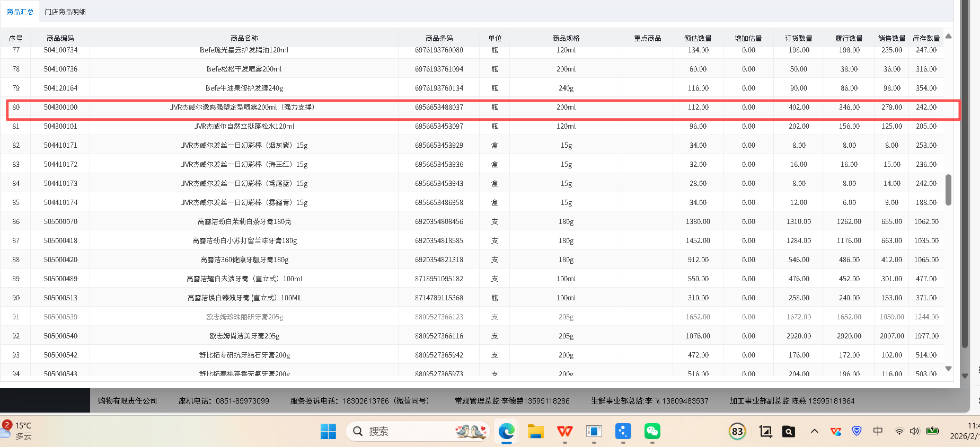
Task: Toggle the 中 input method indicator
Action: [x=878, y=431]
